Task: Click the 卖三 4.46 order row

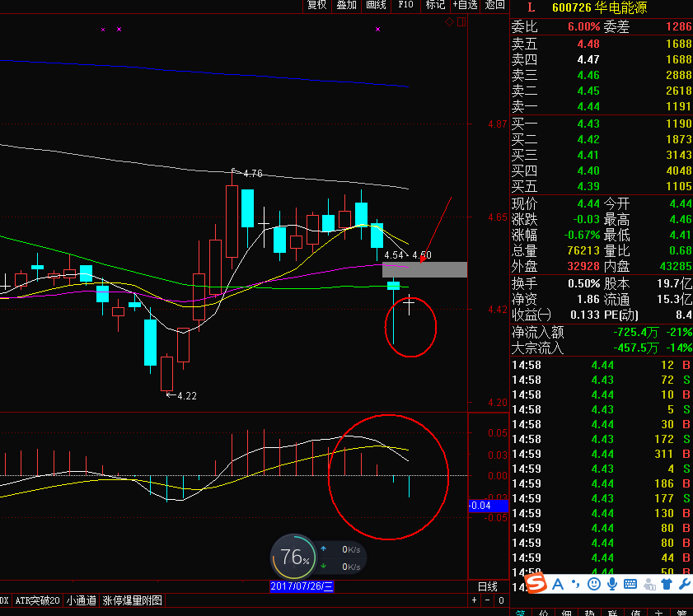Action: [x=601, y=75]
